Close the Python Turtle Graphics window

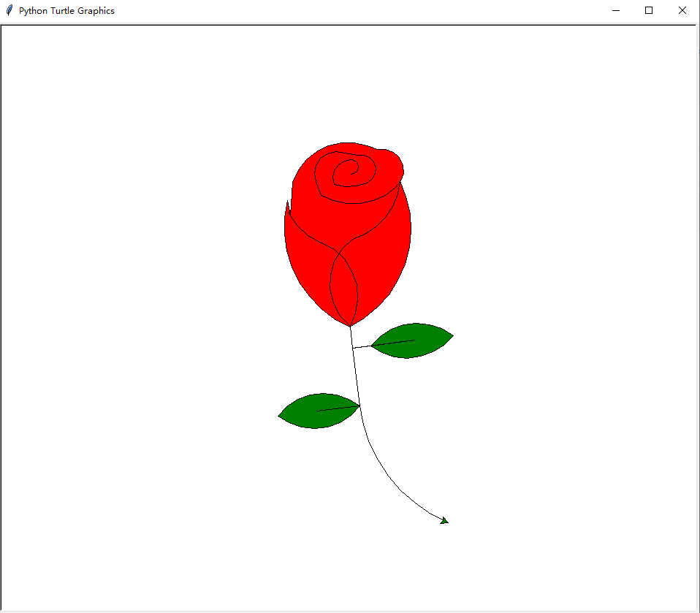tap(682, 10)
